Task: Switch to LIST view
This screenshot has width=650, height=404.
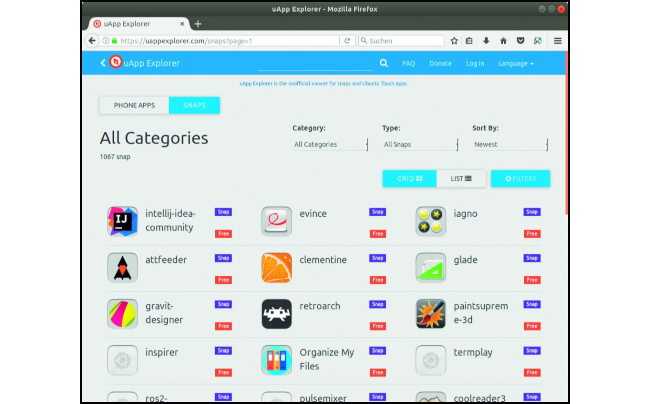Action: (461, 179)
